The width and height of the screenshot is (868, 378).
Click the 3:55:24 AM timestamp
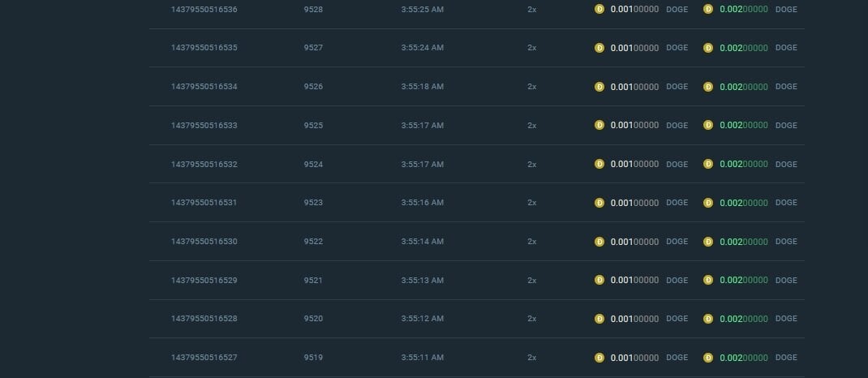[422, 48]
